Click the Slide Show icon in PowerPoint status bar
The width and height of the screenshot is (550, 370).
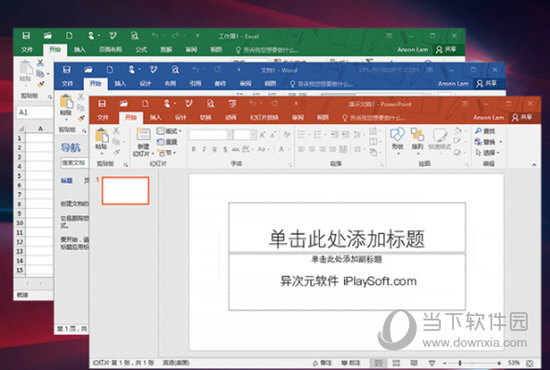click(x=432, y=363)
